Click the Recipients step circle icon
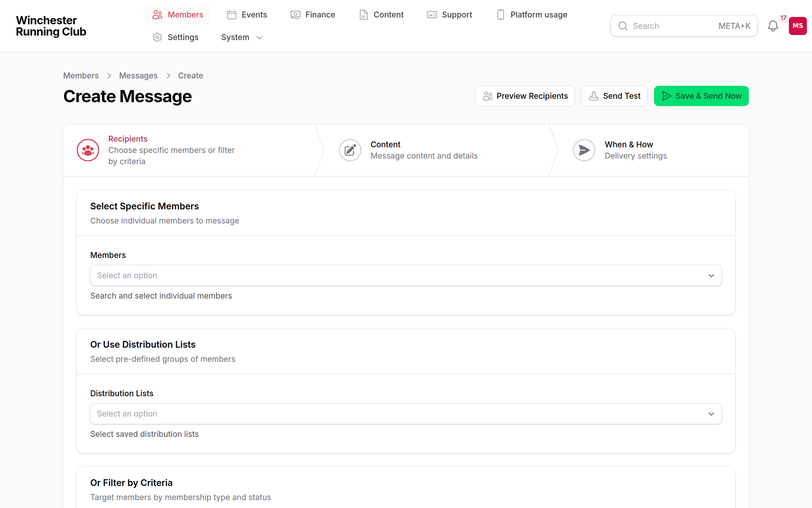812x508 pixels. coord(88,150)
